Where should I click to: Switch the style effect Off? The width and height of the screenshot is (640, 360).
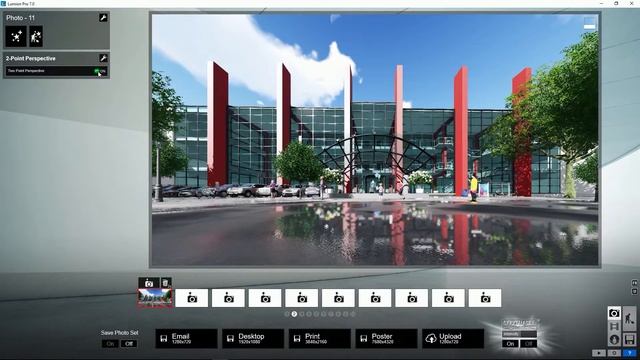tap(529, 344)
